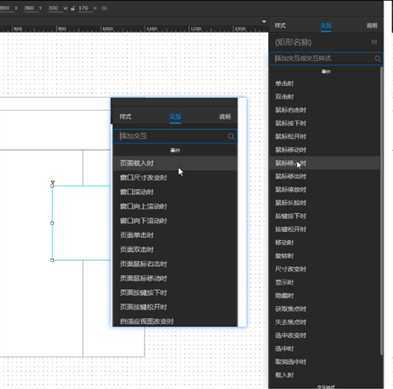Open the canvas dropdown arrow above the ruler
This screenshot has height=389, width=393.
pyautogui.click(x=264, y=22)
